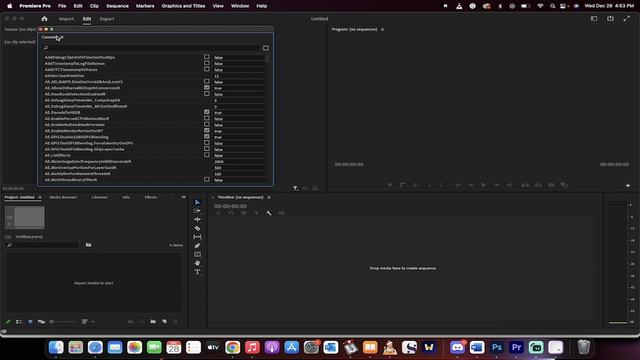Click the New Item icon in Project panel
Image resolution: width=640 pixels, height=360 pixels.
pos(164,322)
